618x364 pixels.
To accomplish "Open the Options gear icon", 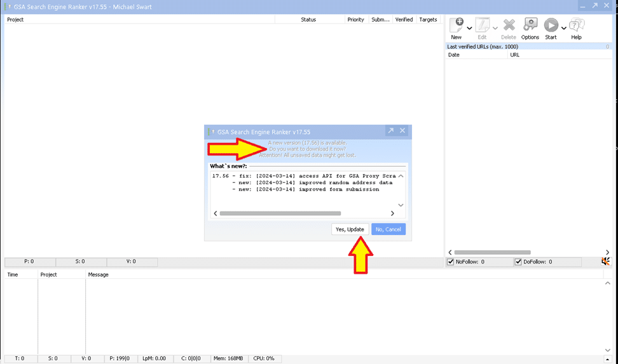I will 530,25.
